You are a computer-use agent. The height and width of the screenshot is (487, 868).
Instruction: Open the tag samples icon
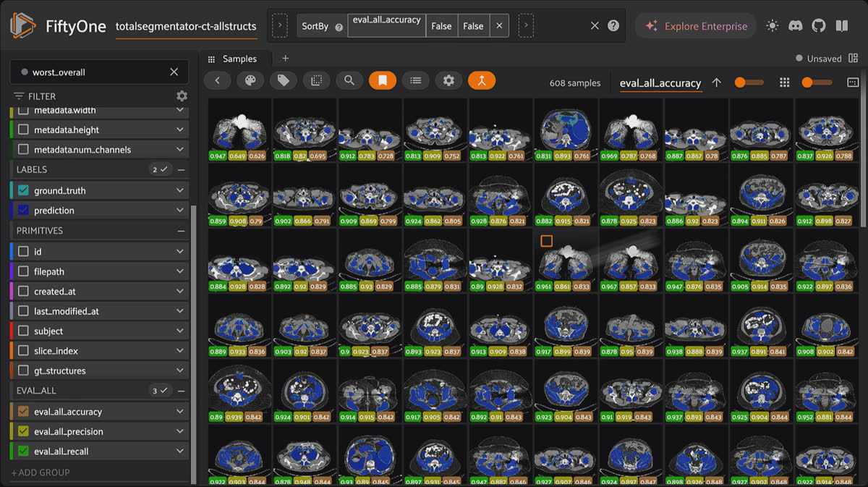pyautogui.click(x=284, y=81)
